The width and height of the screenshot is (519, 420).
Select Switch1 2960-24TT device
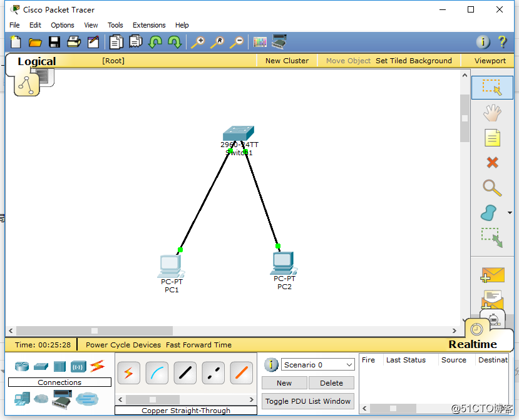tap(239, 133)
